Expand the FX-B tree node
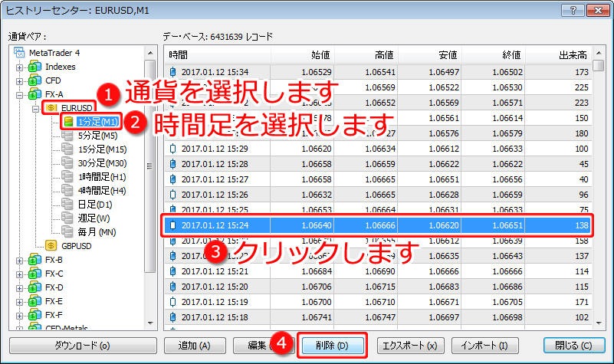This screenshot has width=614, height=364. point(19,261)
